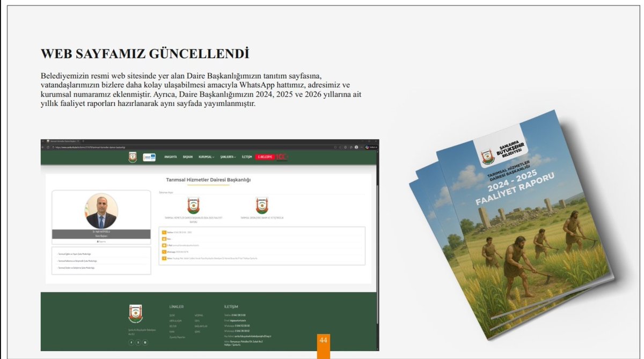Click the Telefon icon in contact box
This screenshot has width=644, height=359.
click(x=164, y=232)
